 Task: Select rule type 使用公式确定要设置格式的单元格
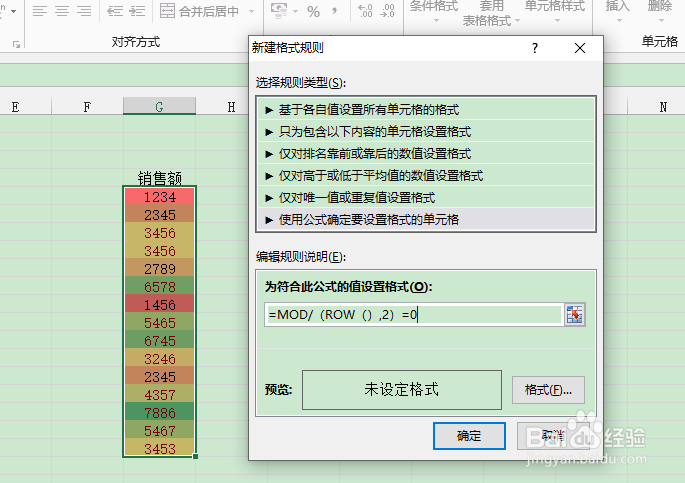tap(426, 219)
